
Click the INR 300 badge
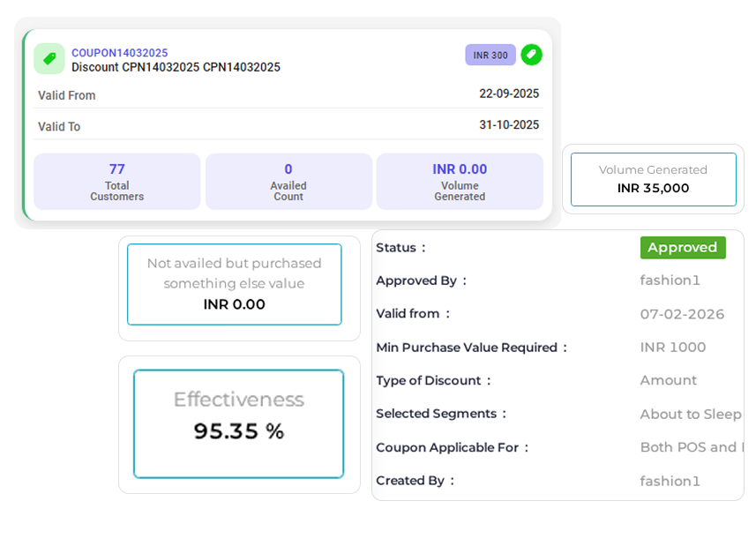click(490, 55)
